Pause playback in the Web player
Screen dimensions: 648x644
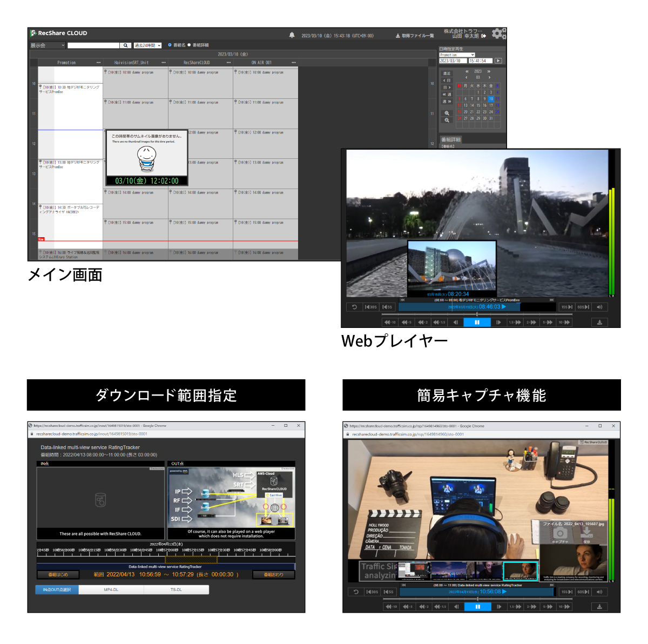click(477, 321)
